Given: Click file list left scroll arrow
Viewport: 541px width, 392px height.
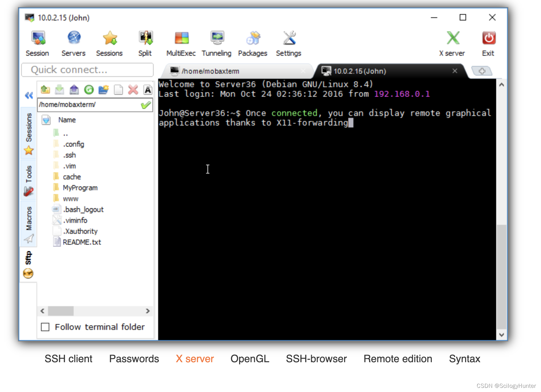Looking at the screenshot, I should pyautogui.click(x=43, y=311).
